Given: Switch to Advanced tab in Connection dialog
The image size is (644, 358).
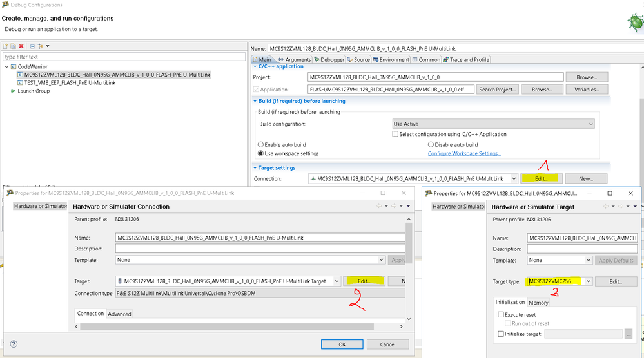Looking at the screenshot, I should point(119,314).
